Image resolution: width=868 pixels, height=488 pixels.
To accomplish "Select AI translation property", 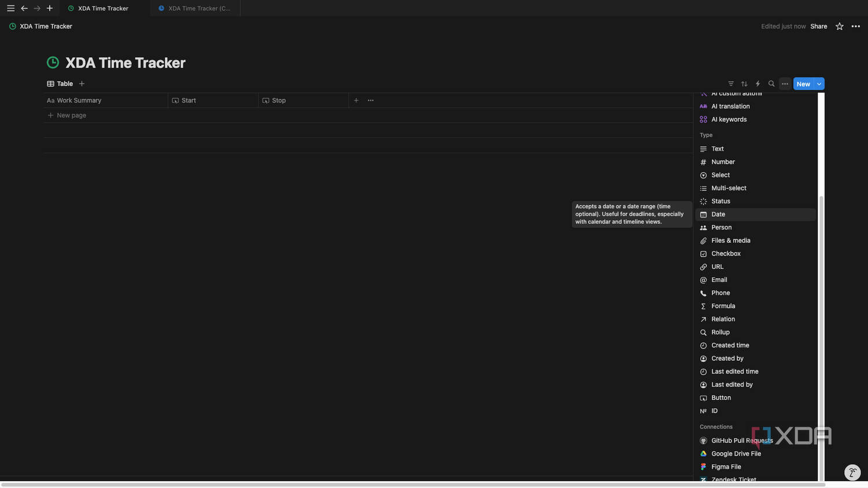I will coord(755,106).
